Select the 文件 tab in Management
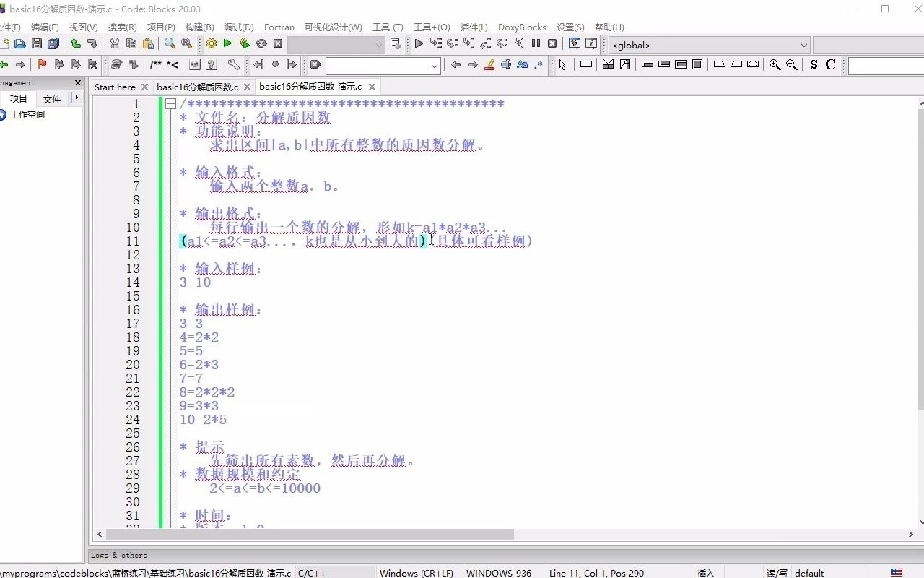This screenshot has width=924, height=578. (52, 98)
